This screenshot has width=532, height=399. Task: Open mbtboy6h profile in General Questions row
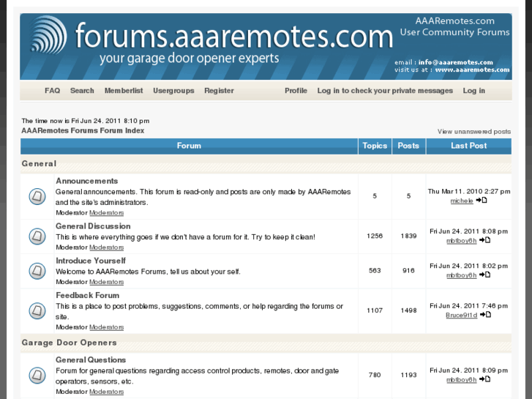pyautogui.click(x=462, y=380)
